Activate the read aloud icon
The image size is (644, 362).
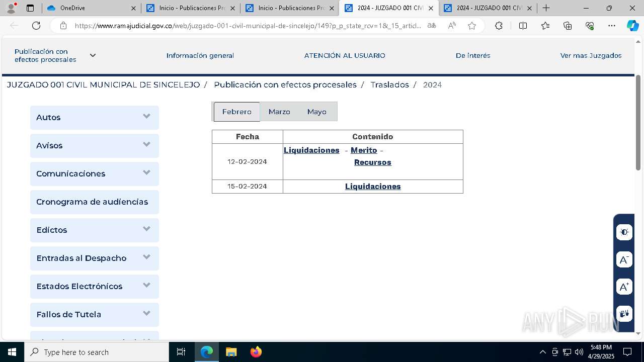(x=452, y=26)
